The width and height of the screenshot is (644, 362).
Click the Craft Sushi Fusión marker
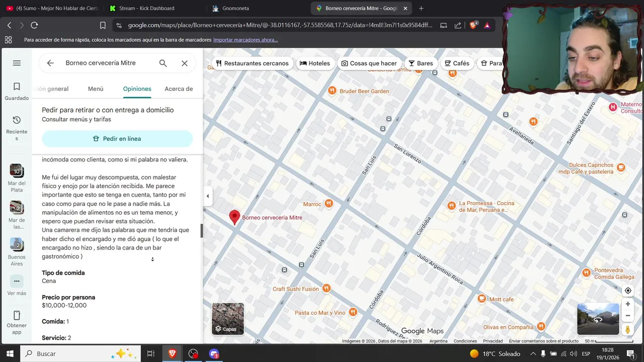point(327,289)
